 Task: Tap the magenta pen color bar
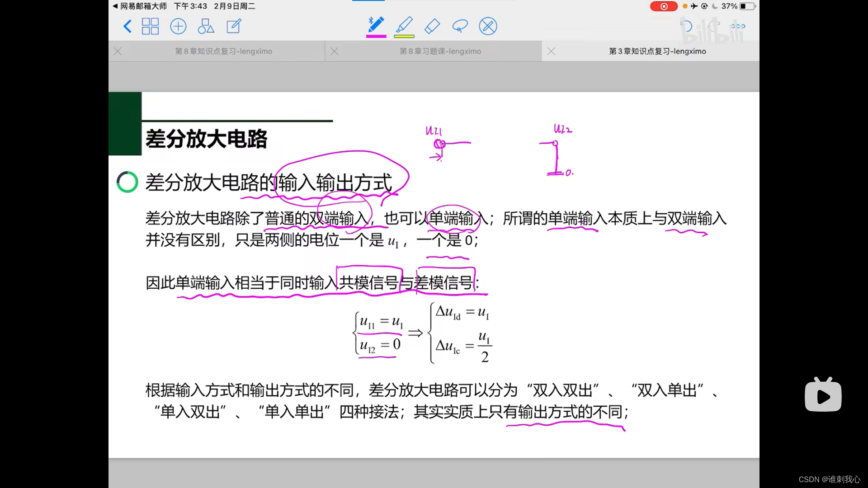376,36
